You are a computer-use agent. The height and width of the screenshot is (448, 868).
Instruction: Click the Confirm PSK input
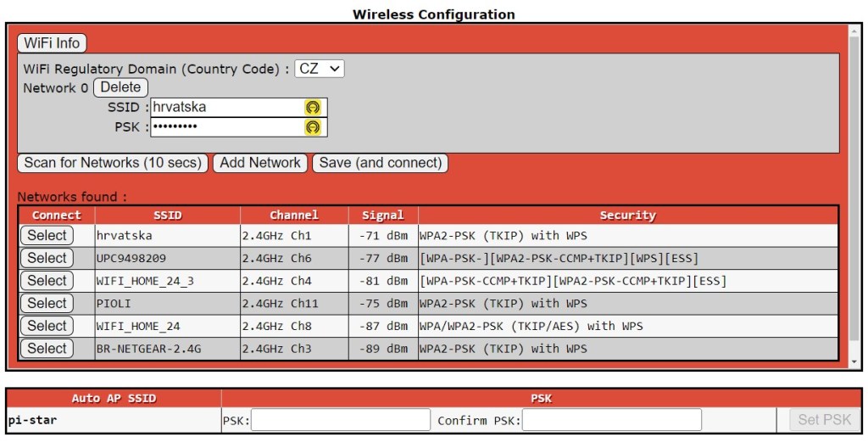pyautogui.click(x=611, y=420)
